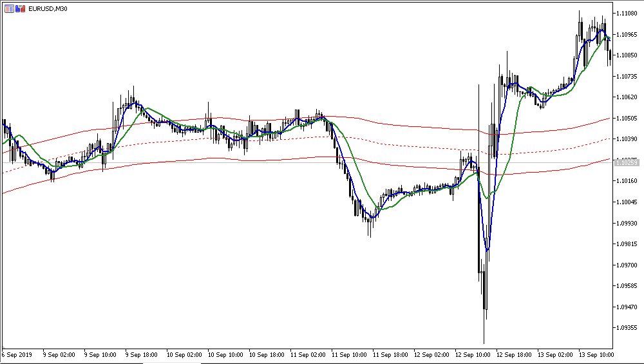Click the EURUSD,M30 chart title
644x364 pixels.
click(x=48, y=8)
